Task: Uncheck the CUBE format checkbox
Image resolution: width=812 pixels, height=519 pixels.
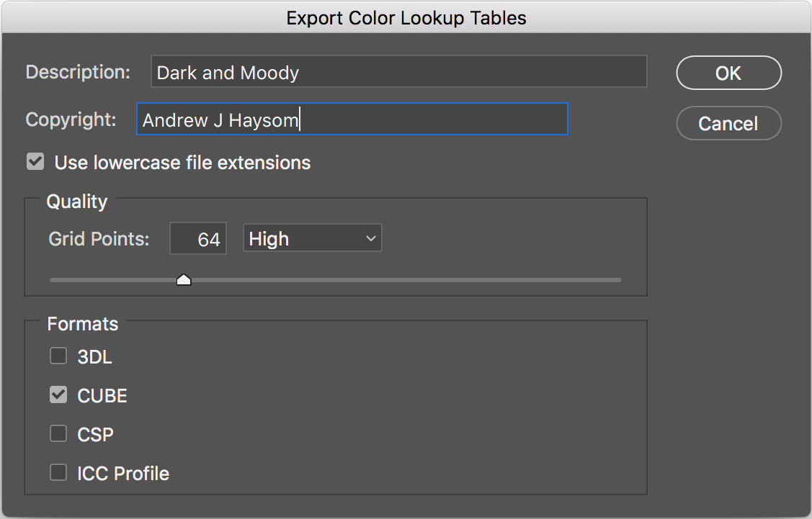Action: coord(58,395)
